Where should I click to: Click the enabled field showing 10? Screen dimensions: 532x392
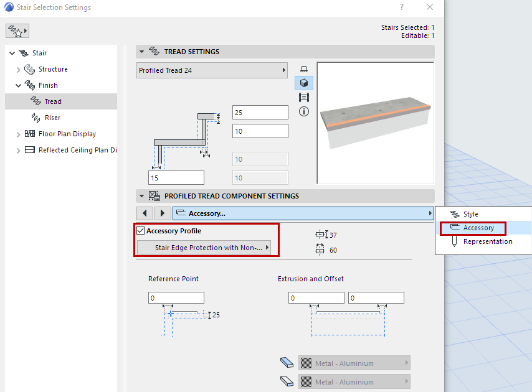260,131
